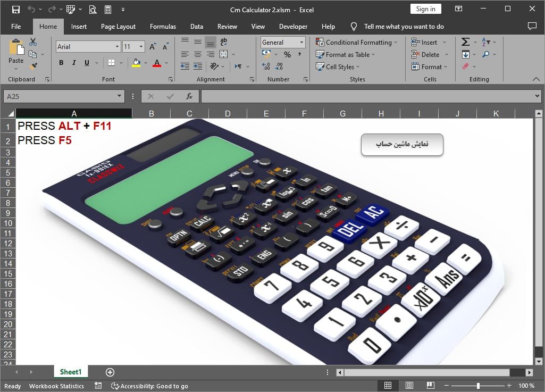Set center horizontal alignment
The width and height of the screenshot is (545, 392).
(198, 54)
